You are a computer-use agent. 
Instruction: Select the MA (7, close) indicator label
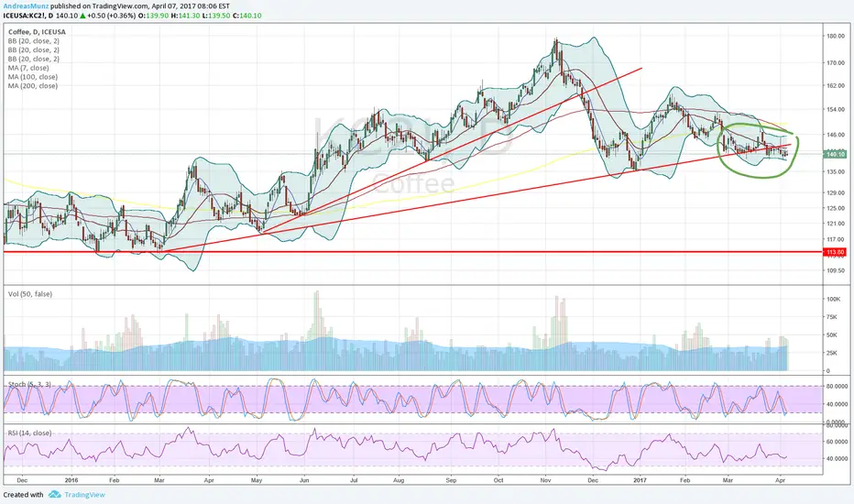[x=28, y=68]
